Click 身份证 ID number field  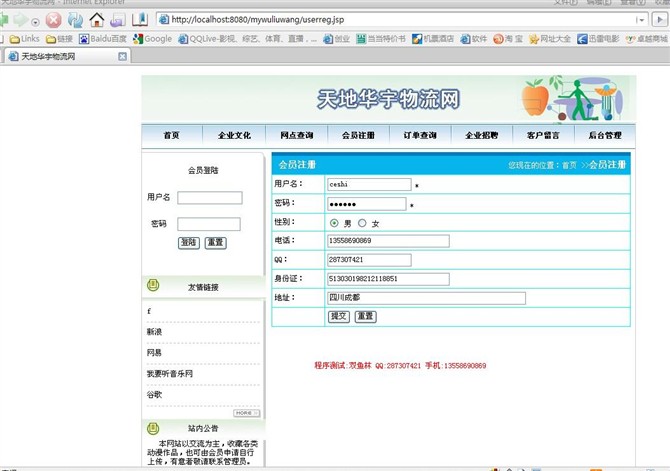[388, 279]
